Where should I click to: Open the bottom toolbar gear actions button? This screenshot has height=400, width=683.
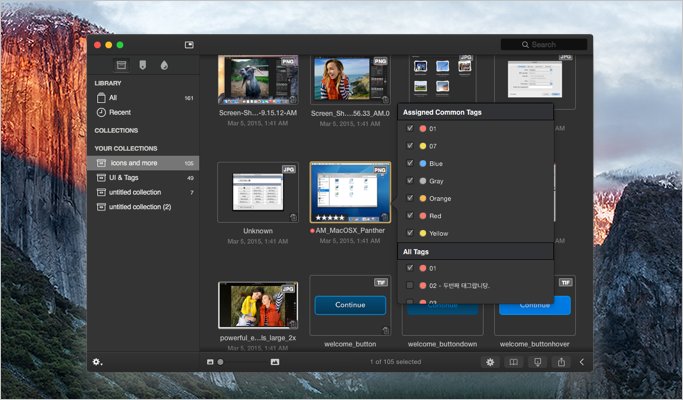(x=490, y=362)
